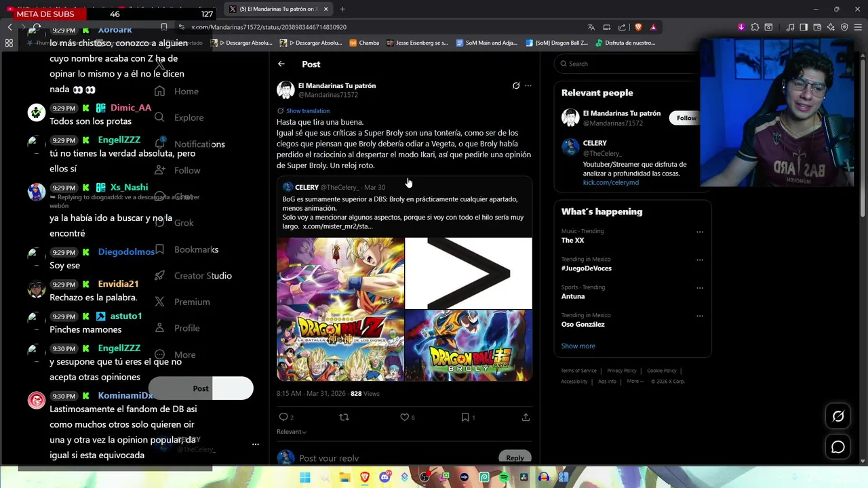Open Profile in X sidebar
The image size is (868, 488).
(177, 328)
